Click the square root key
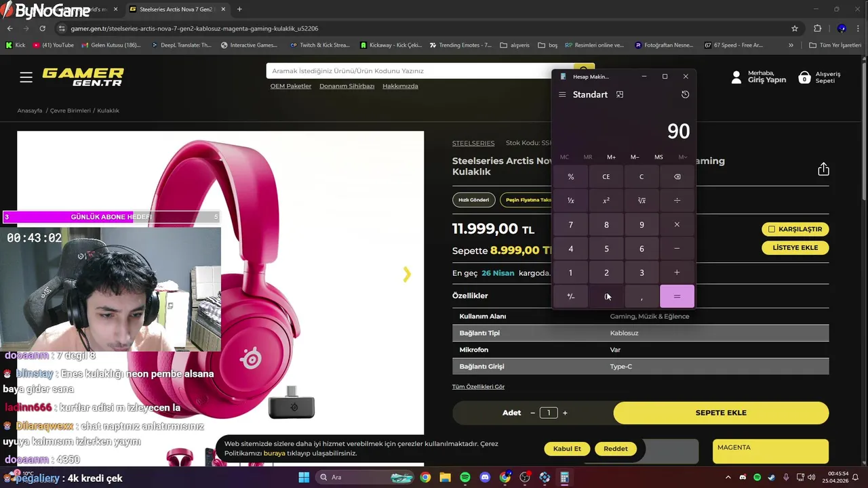The height and width of the screenshot is (488, 868). (642, 201)
